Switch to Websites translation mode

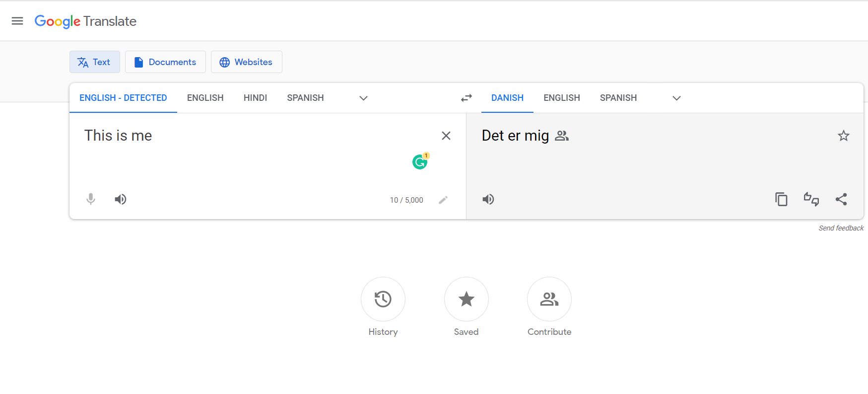click(247, 62)
